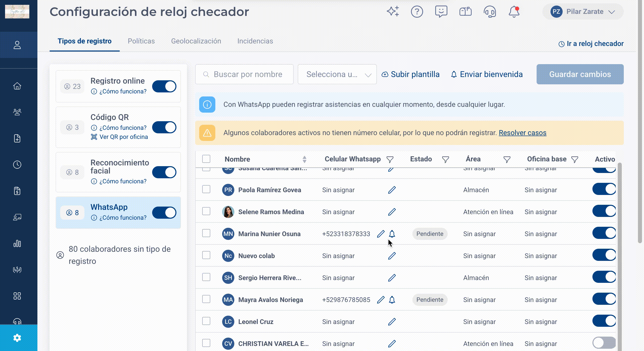Click the sparkle AI assistant icon
The width and height of the screenshot is (644, 351).
pos(393,12)
